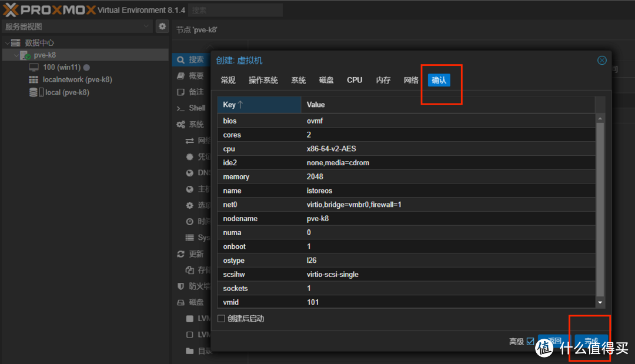Click the terminal prompt icon next to Shell

181,108
